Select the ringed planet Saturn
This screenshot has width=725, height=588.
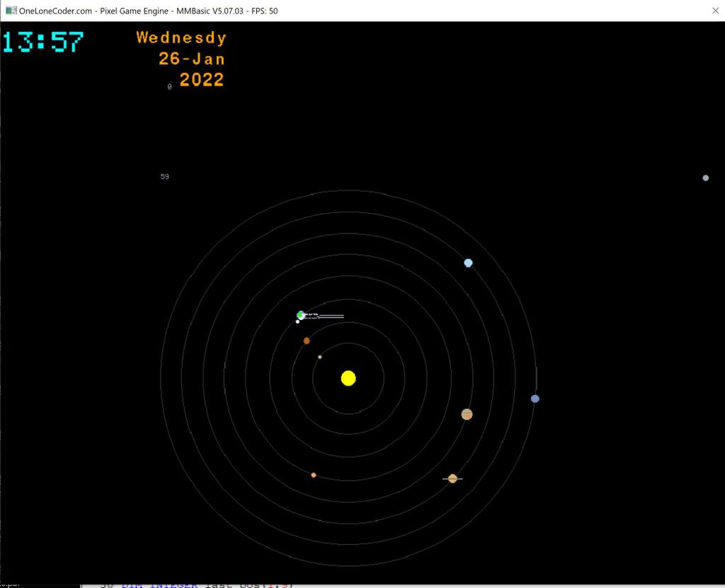coord(452,478)
